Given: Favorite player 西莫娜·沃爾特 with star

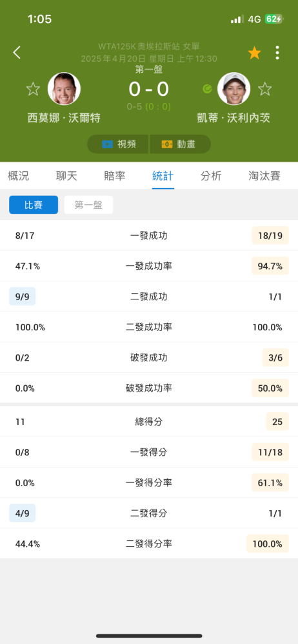Looking at the screenshot, I should coord(33,89).
